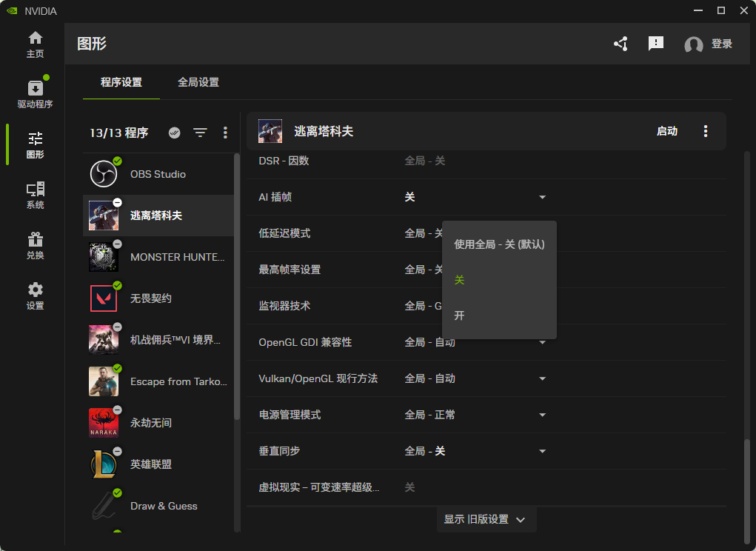Toggle optimized-status checkmark filter beside 13/13 程序

pyautogui.click(x=175, y=133)
